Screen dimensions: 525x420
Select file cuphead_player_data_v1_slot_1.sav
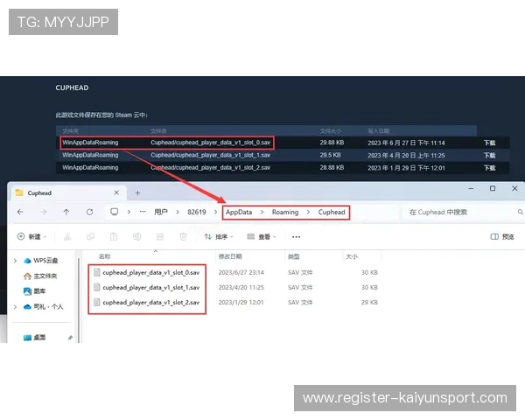click(151, 287)
